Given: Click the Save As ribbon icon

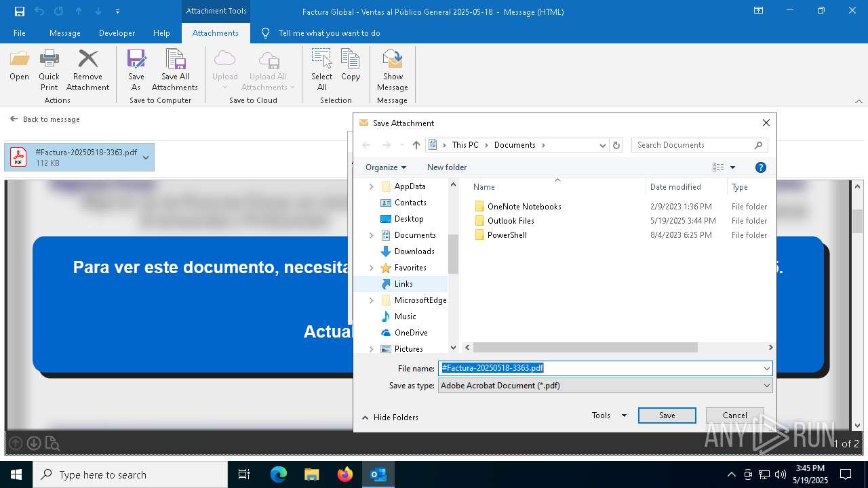Looking at the screenshot, I should pos(136,70).
